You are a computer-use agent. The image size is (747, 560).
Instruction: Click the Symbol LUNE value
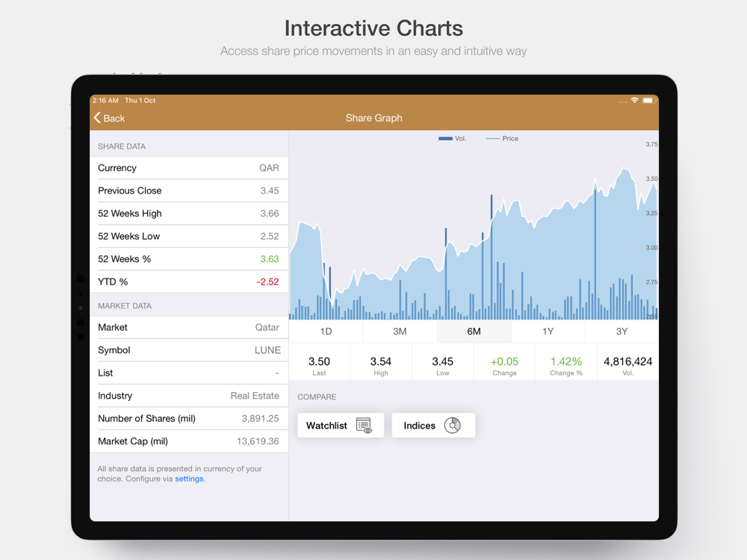pos(267,350)
